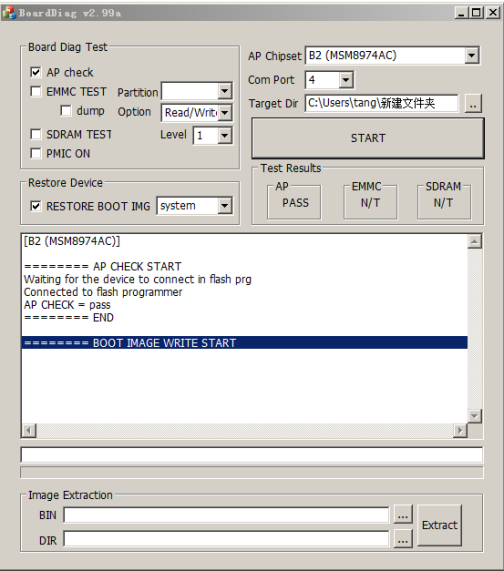Click the BoardDiag app icon in title bar
This screenshot has height=571, width=504.
9,13
